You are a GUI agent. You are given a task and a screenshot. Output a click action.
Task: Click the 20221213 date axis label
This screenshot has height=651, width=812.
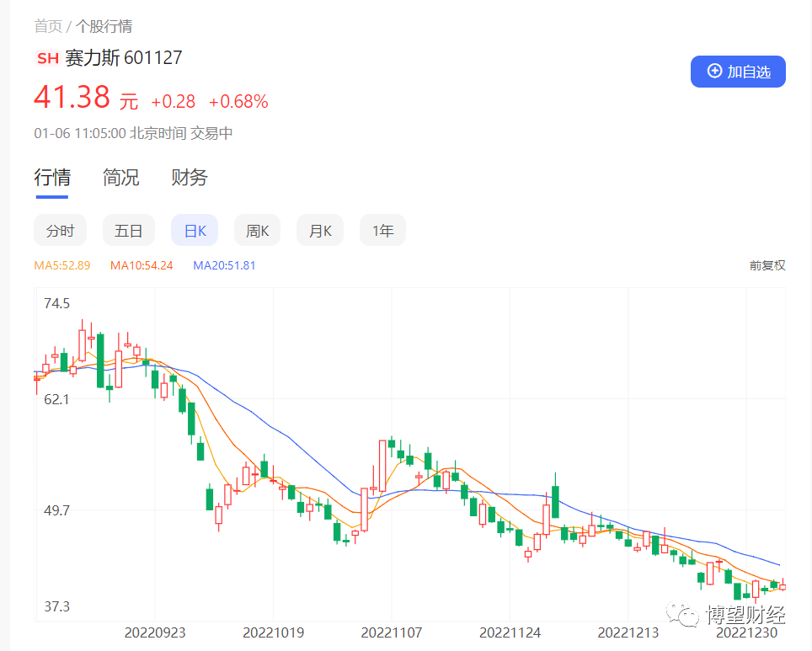click(628, 632)
